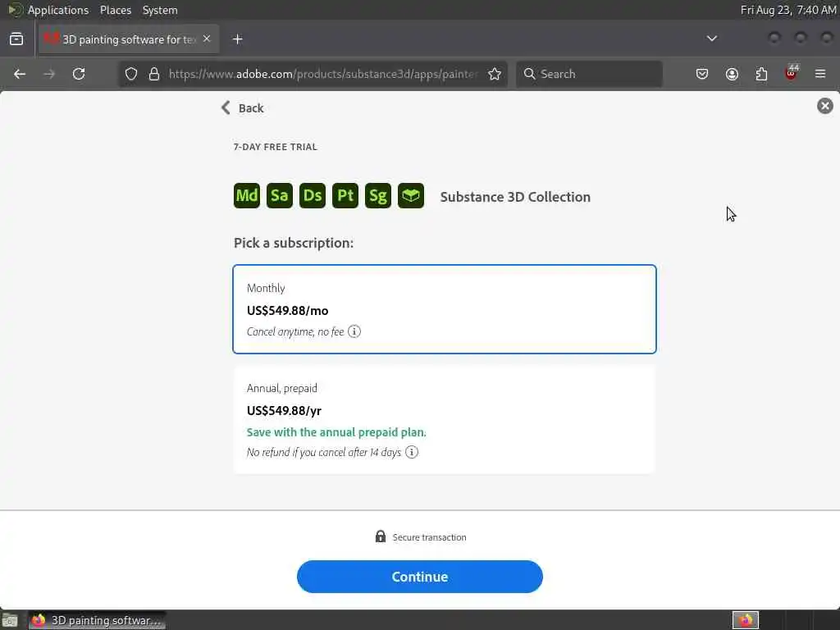Go back using the Back chevron link

[243, 108]
